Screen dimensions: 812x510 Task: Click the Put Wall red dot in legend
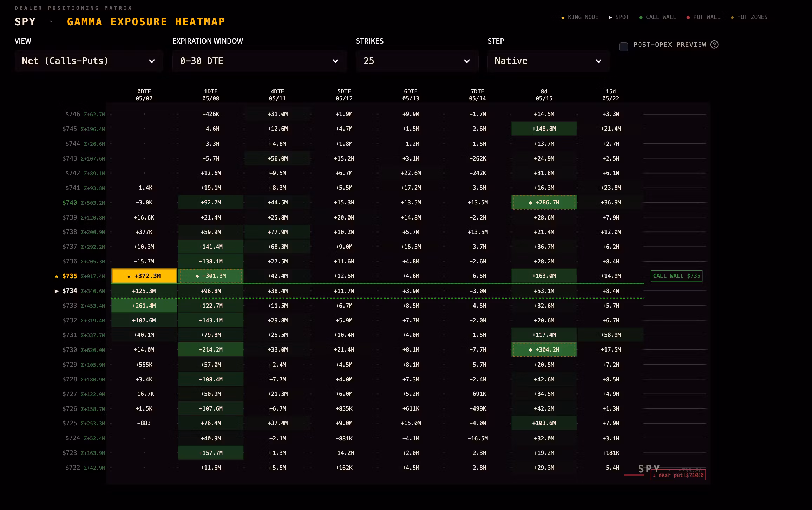[688, 17]
